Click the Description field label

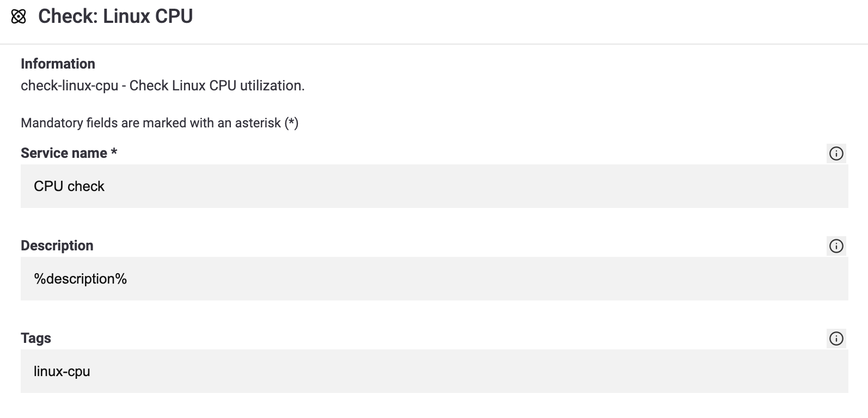[57, 246]
